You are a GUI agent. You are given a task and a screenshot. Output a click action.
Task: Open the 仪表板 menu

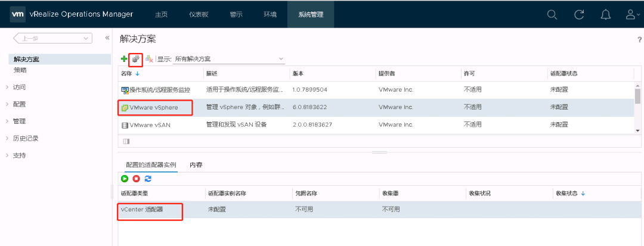point(199,14)
